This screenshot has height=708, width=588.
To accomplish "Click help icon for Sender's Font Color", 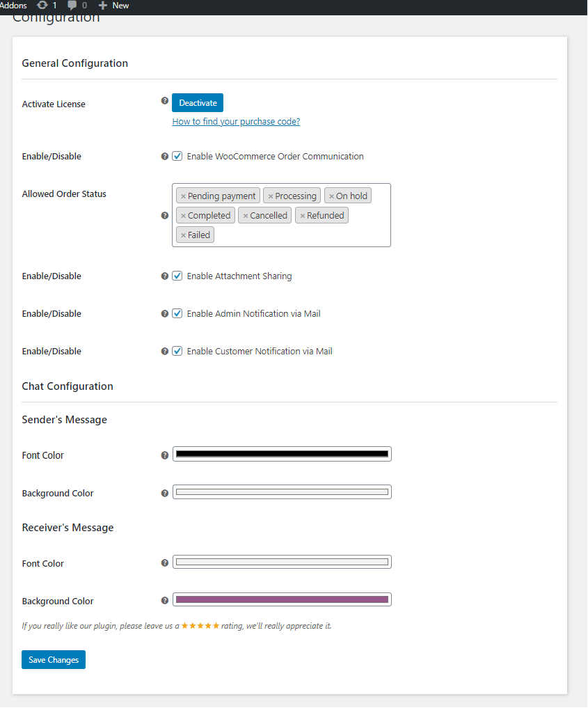I will point(165,455).
